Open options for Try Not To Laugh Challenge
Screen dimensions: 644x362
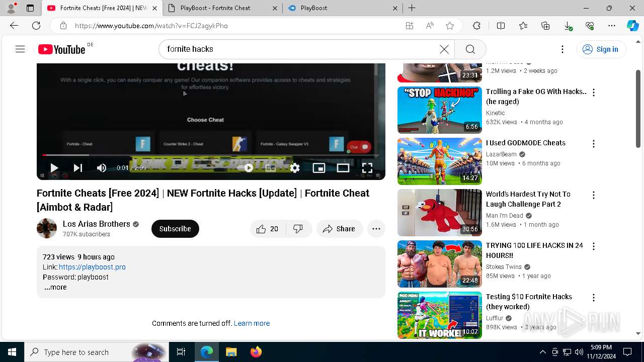pyautogui.click(x=594, y=195)
